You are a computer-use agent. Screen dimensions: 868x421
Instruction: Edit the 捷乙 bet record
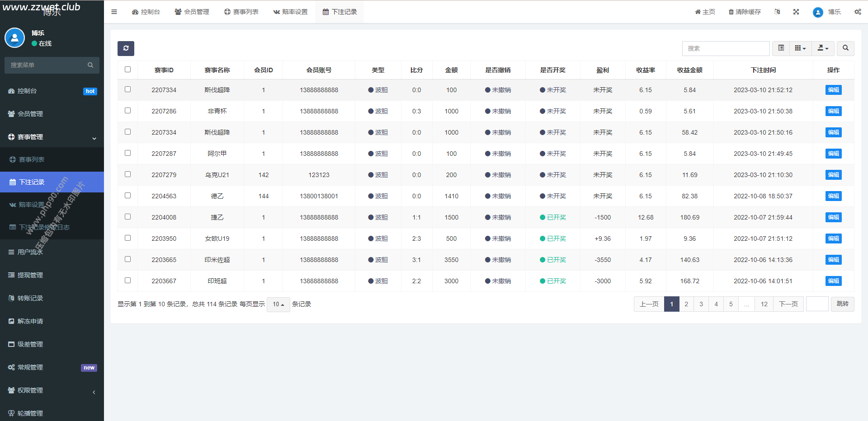click(x=833, y=217)
